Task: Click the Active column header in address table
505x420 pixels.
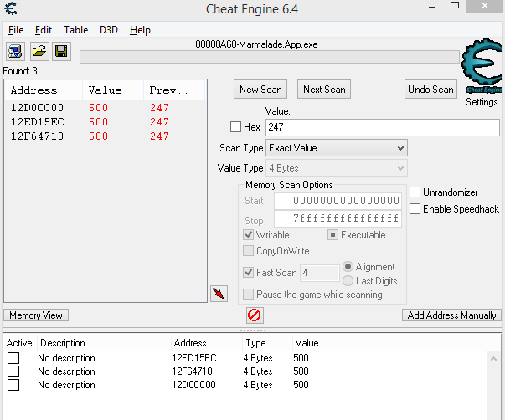Action: [19, 343]
